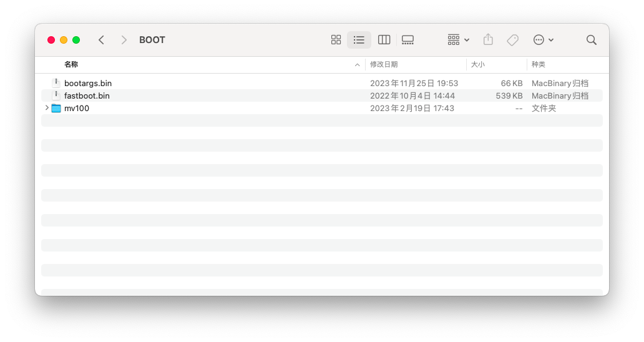Viewport: 644px width, 342px height.
Task: Click the Share toolbar icon
Action: coord(488,40)
